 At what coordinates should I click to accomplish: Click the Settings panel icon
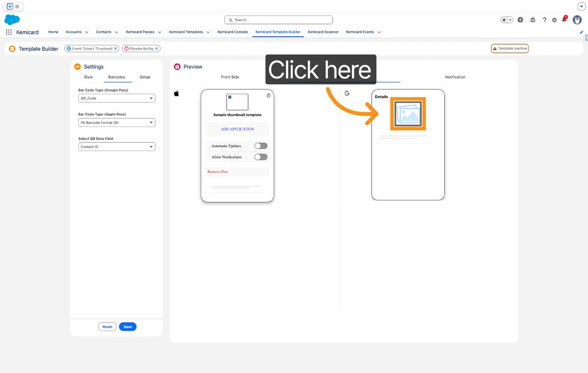click(77, 67)
